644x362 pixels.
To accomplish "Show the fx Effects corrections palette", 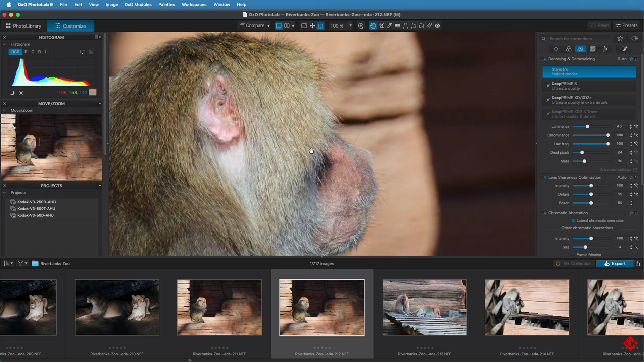I will [x=605, y=49].
